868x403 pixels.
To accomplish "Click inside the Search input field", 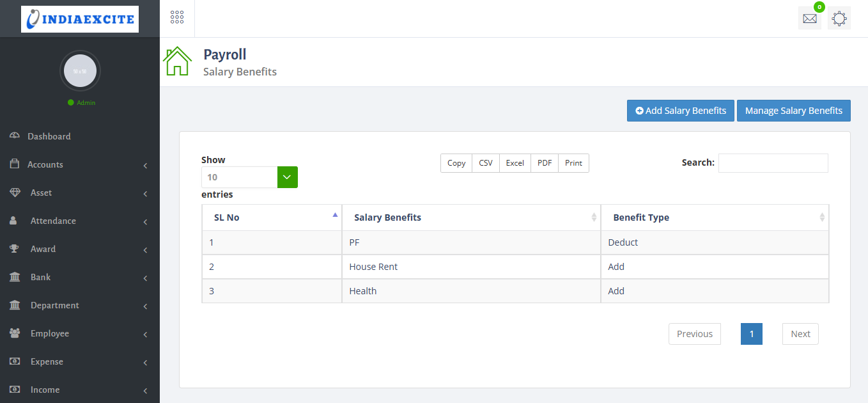I will coord(773,163).
